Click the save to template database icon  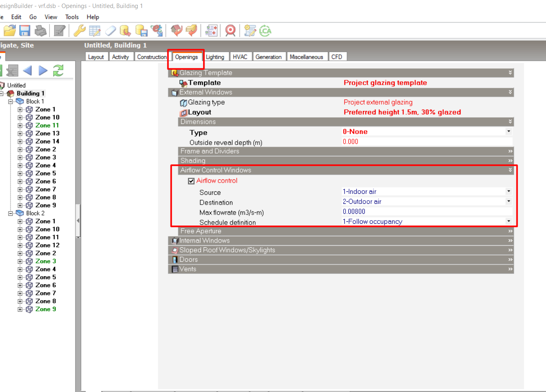pos(141,31)
